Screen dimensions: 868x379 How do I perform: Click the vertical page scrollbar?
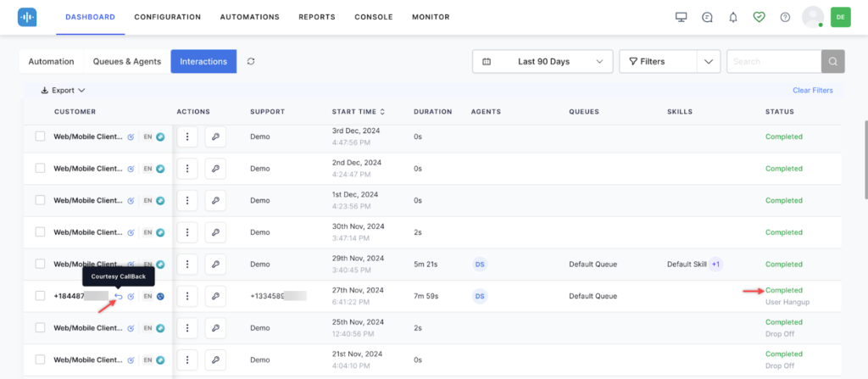[x=865, y=159]
